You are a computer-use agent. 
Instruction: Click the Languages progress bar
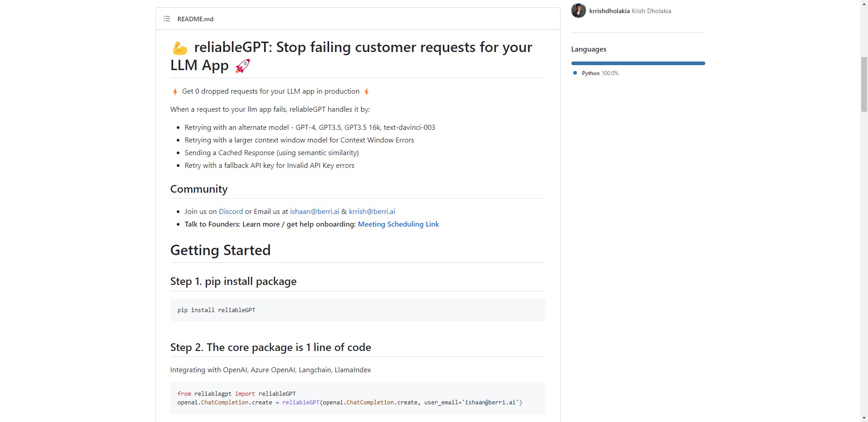pos(638,63)
